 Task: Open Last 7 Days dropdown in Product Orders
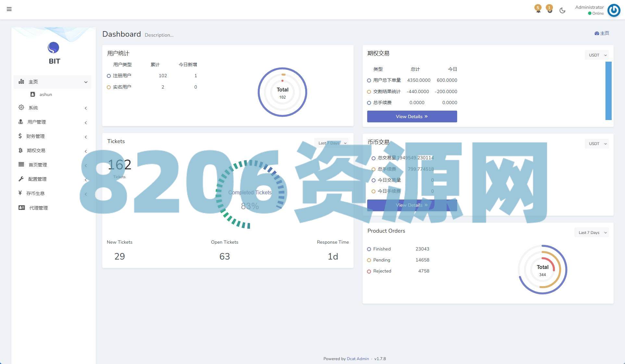point(592,233)
